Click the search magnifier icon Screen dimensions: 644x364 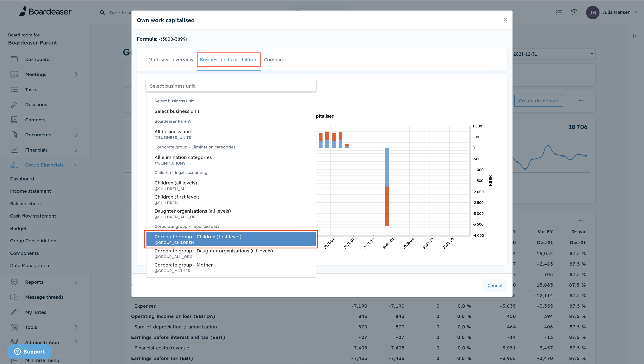pyautogui.click(x=102, y=13)
